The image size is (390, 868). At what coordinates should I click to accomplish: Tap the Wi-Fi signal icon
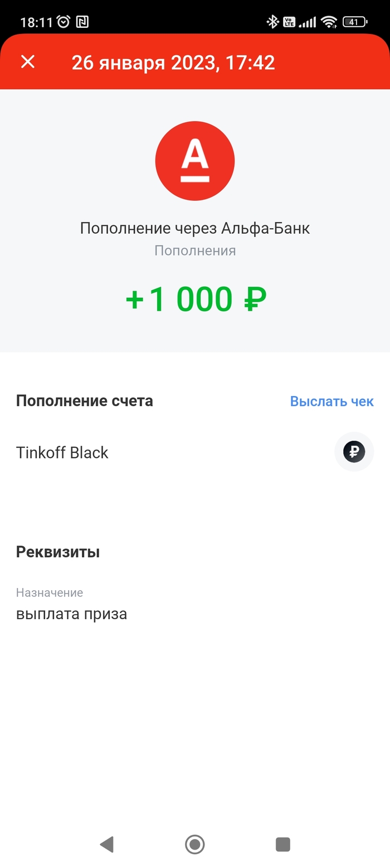pyautogui.click(x=329, y=22)
